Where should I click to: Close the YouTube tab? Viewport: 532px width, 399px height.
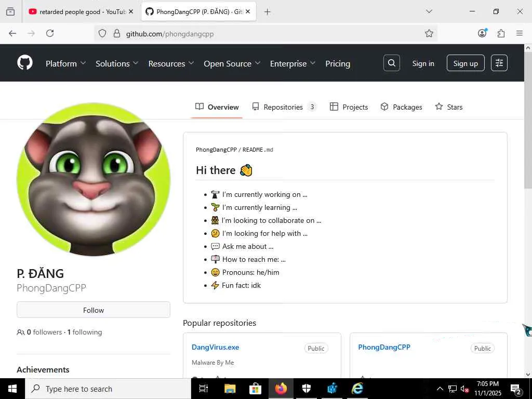[x=131, y=11]
